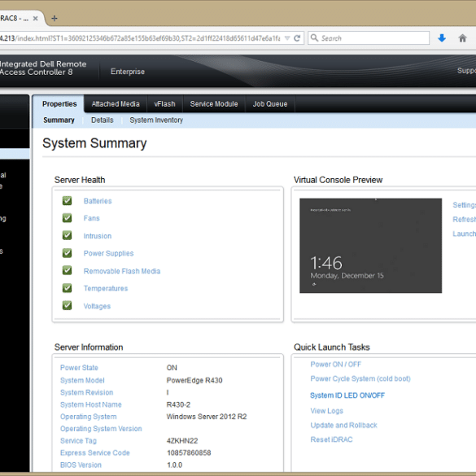Viewport: 476px width, 476px height.
Task: Select the Summary sub-tab
Action: [x=59, y=120]
